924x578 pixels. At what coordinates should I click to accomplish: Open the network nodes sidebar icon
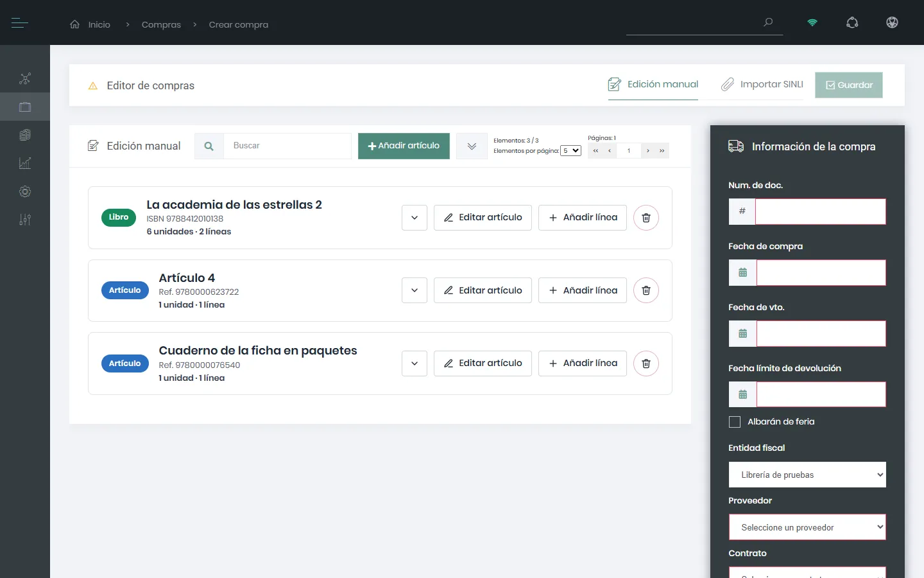click(25, 79)
